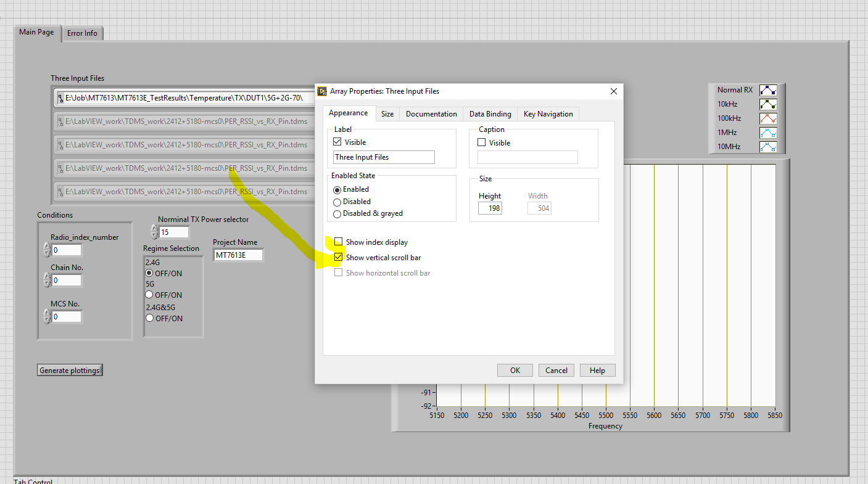Switch to the Error Info tab
The height and width of the screenshot is (484, 868).
82,33
